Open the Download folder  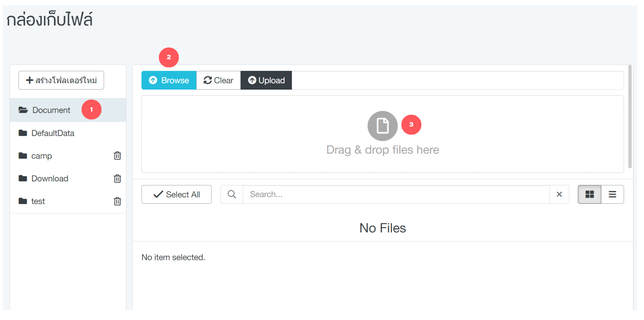click(50, 178)
